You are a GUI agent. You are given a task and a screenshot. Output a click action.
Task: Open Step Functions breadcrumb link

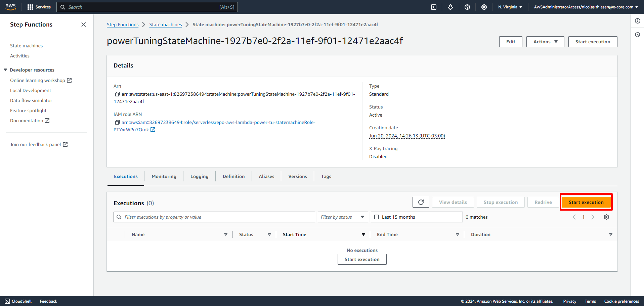click(123, 25)
